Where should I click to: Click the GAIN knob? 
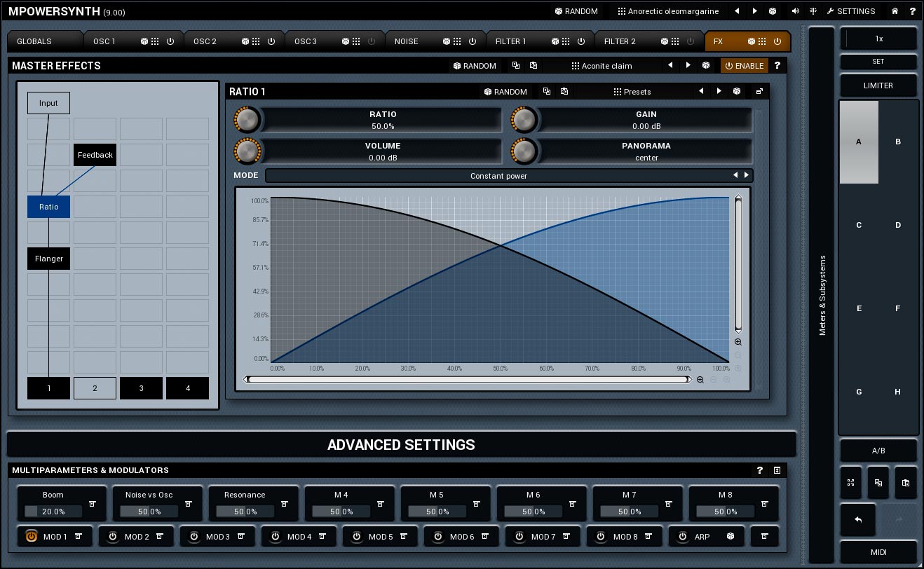tap(524, 120)
